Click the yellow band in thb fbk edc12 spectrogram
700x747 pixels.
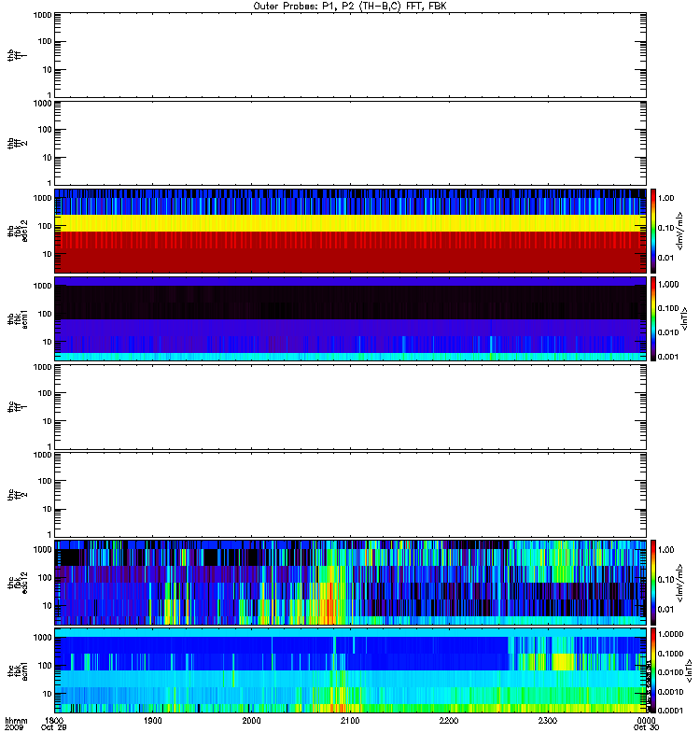click(350, 223)
